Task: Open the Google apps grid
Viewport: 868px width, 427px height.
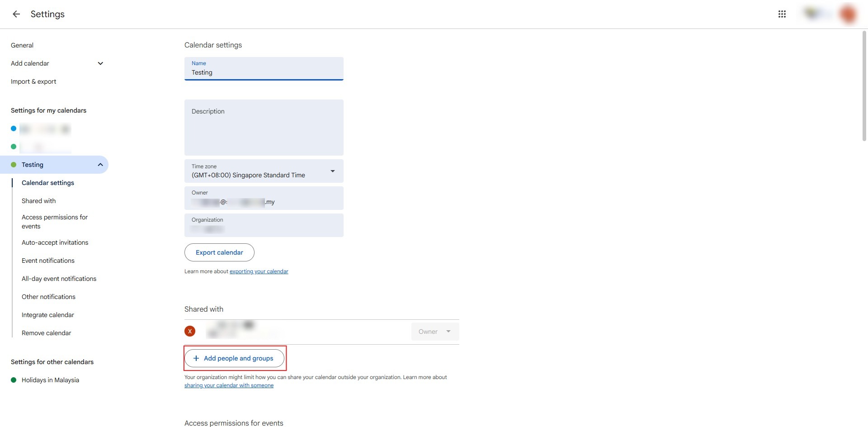Action: pyautogui.click(x=782, y=14)
